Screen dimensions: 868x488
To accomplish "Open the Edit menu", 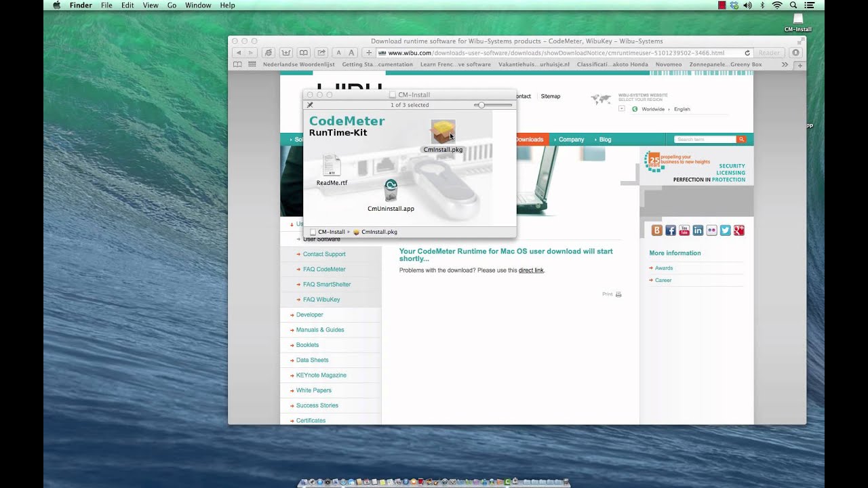I will [x=127, y=5].
